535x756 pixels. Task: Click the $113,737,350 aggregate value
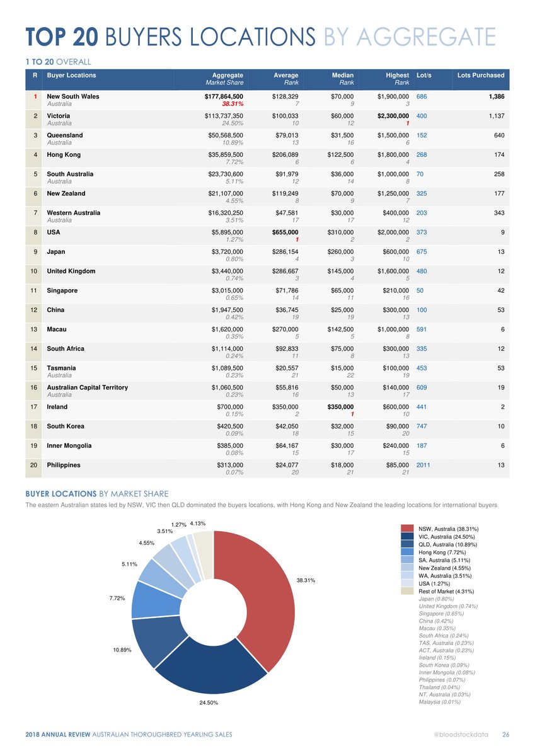point(224,116)
